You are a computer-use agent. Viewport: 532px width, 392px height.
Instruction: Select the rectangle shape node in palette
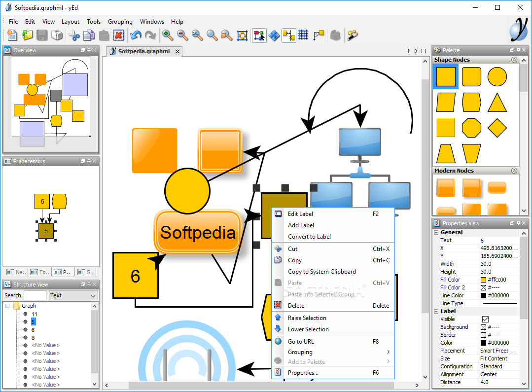[446, 77]
